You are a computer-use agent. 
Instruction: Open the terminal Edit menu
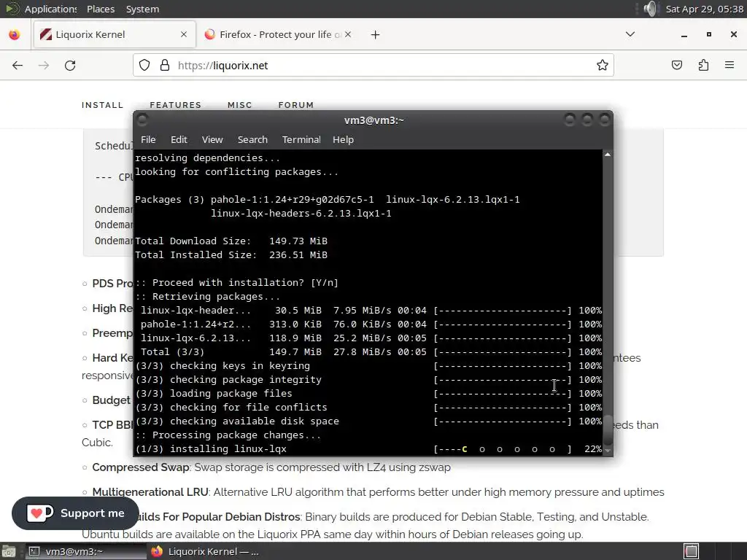179,139
